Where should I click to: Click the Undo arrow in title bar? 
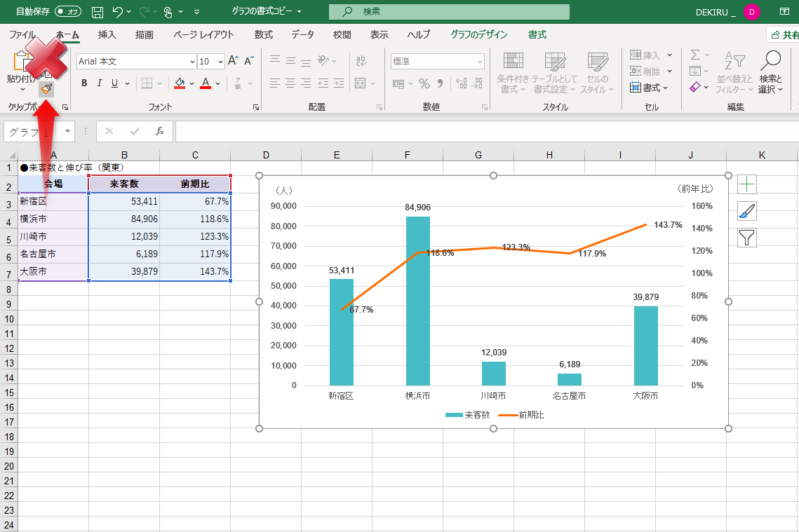118,12
